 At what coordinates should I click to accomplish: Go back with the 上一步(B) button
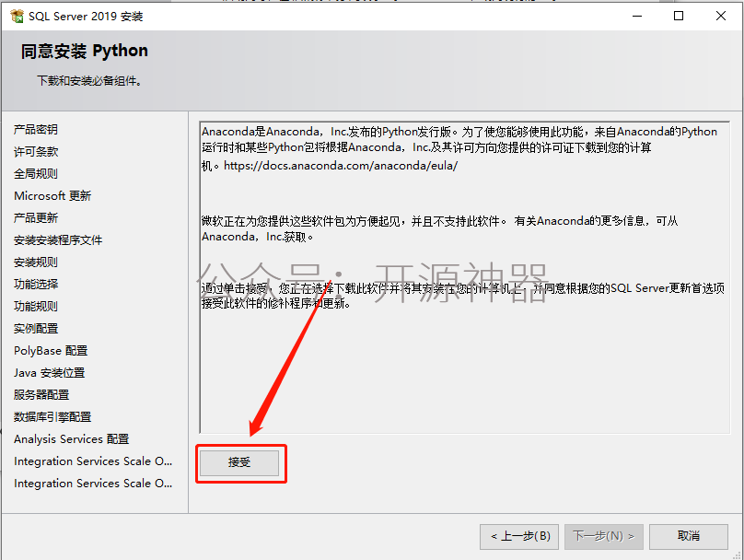[x=519, y=536]
